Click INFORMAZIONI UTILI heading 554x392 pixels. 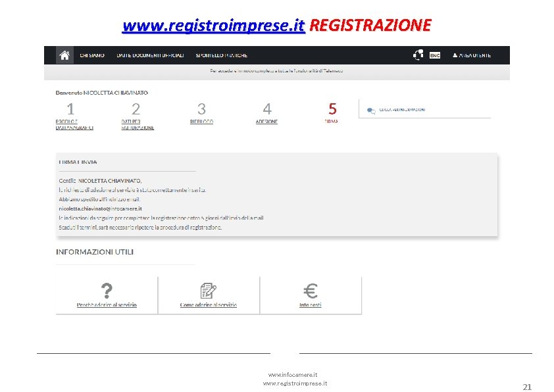[x=95, y=252]
